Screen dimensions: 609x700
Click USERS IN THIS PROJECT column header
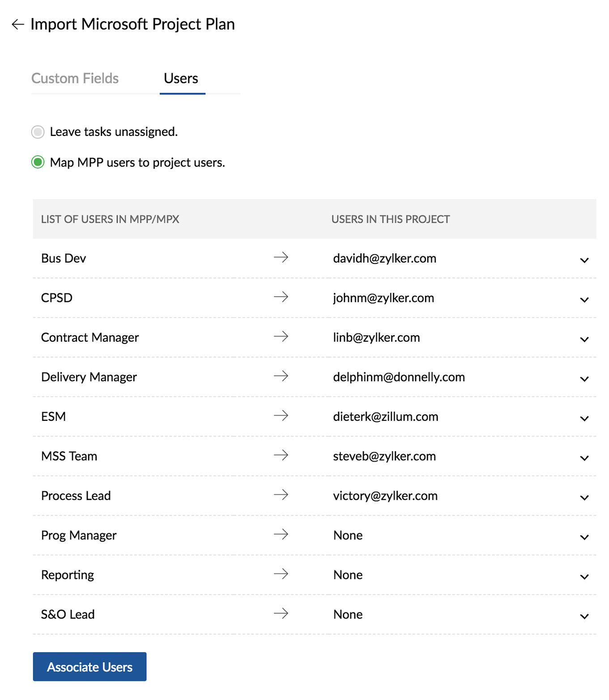[x=391, y=219]
